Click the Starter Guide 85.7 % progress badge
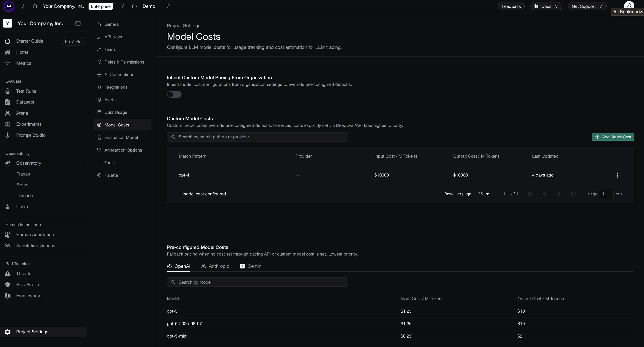 (x=72, y=41)
